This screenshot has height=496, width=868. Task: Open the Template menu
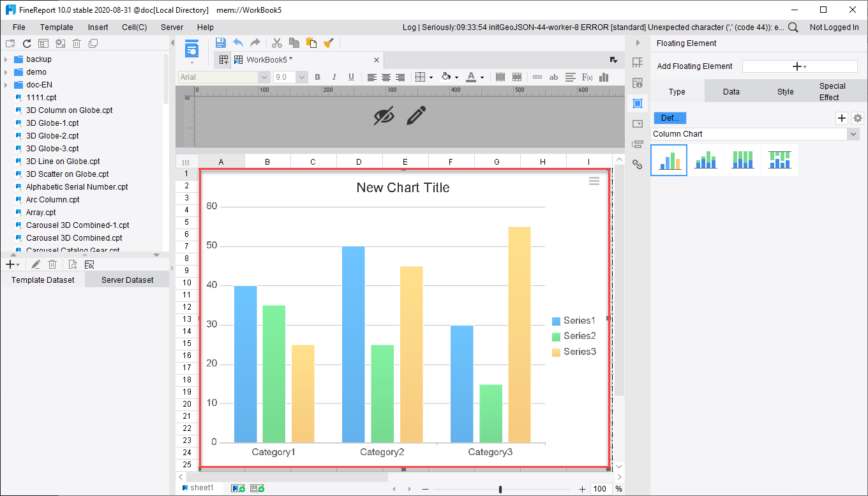57,27
